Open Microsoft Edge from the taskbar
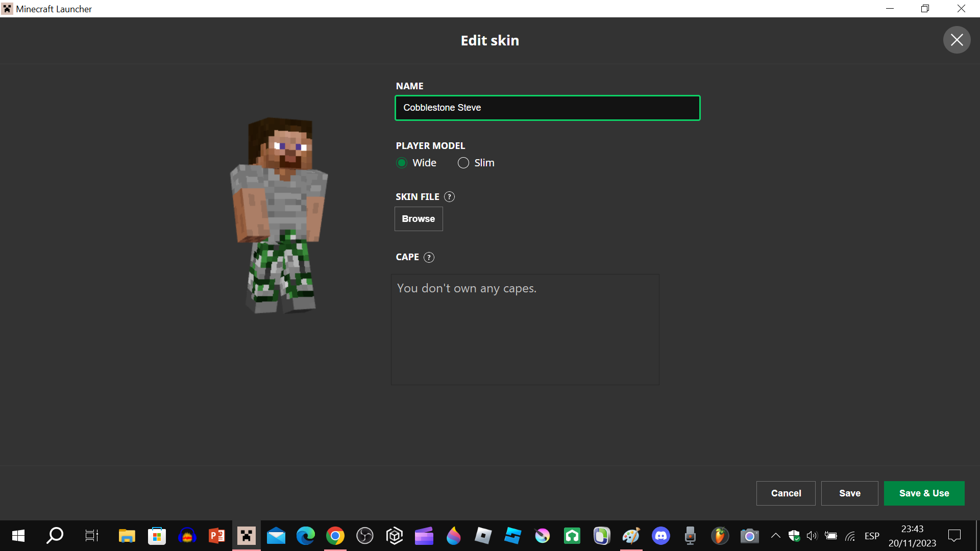The height and width of the screenshot is (551, 980). [306, 536]
